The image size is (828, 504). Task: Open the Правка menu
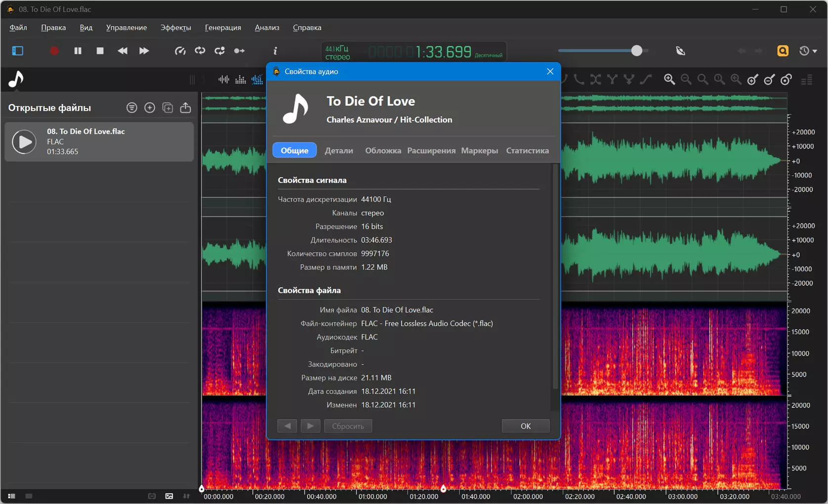point(53,28)
